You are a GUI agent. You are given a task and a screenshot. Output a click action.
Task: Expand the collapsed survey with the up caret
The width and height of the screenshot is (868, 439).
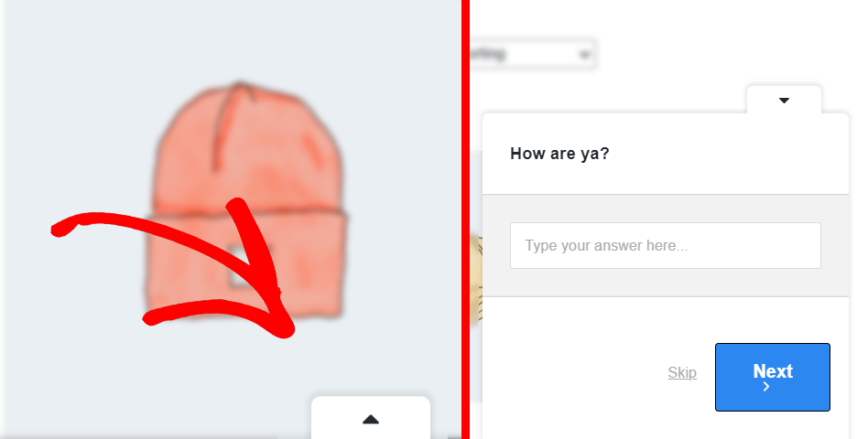pos(370,420)
